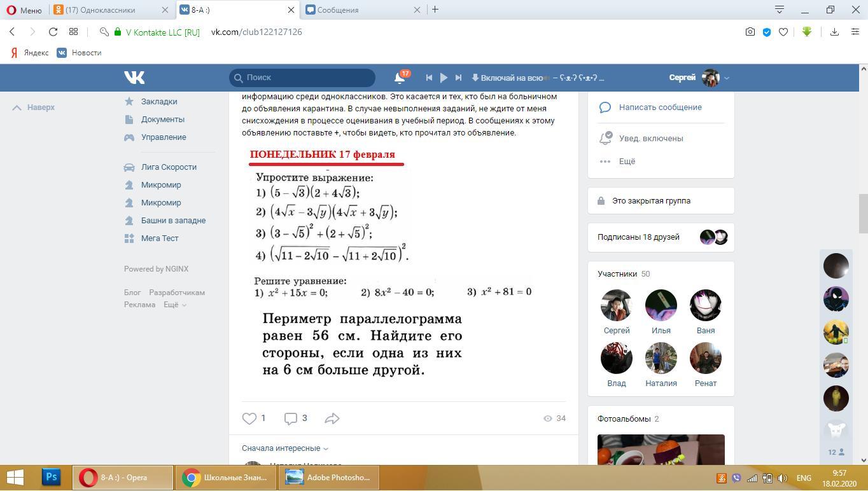Open the Opera Меню
The height and width of the screenshot is (491, 868).
[x=24, y=10]
